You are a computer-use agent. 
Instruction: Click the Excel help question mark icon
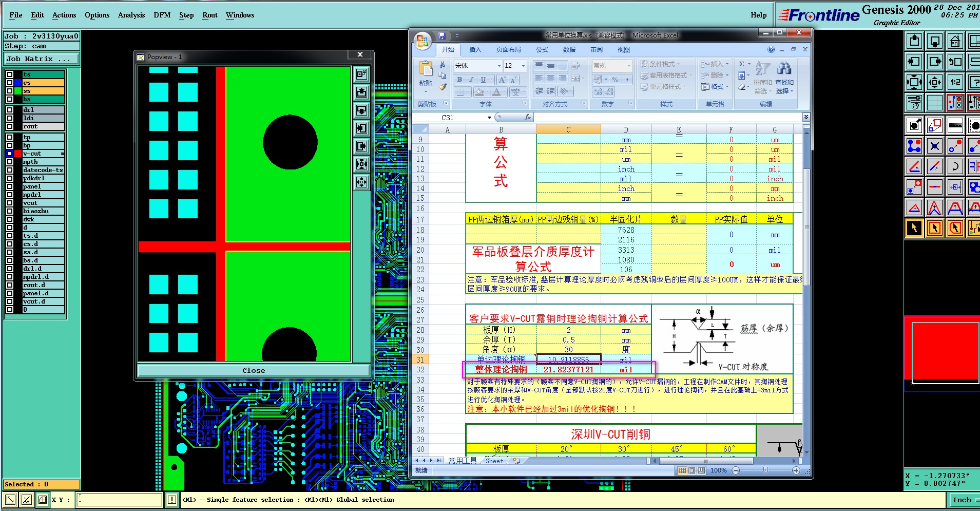click(771, 50)
